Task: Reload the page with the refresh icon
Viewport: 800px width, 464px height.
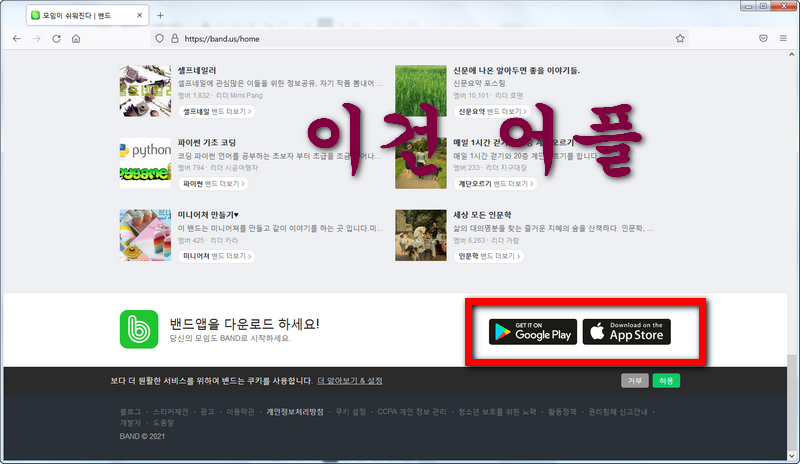Action: click(x=56, y=39)
